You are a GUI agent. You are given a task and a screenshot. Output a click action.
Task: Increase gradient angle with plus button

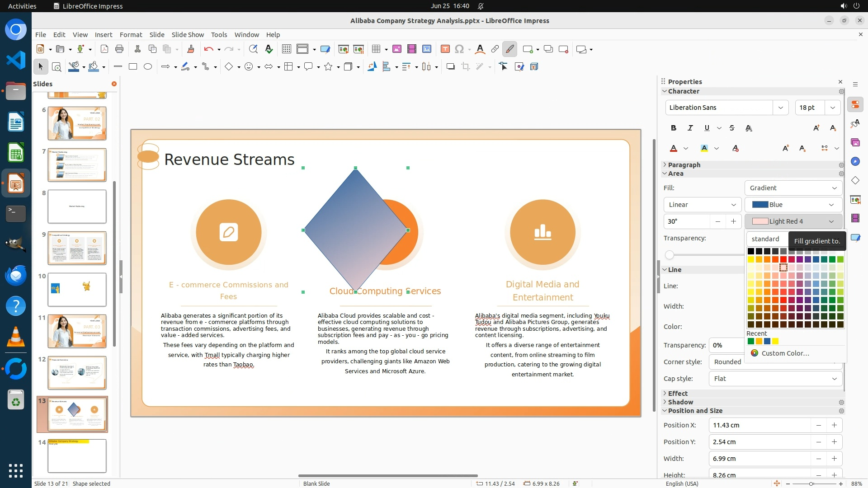tap(733, 221)
